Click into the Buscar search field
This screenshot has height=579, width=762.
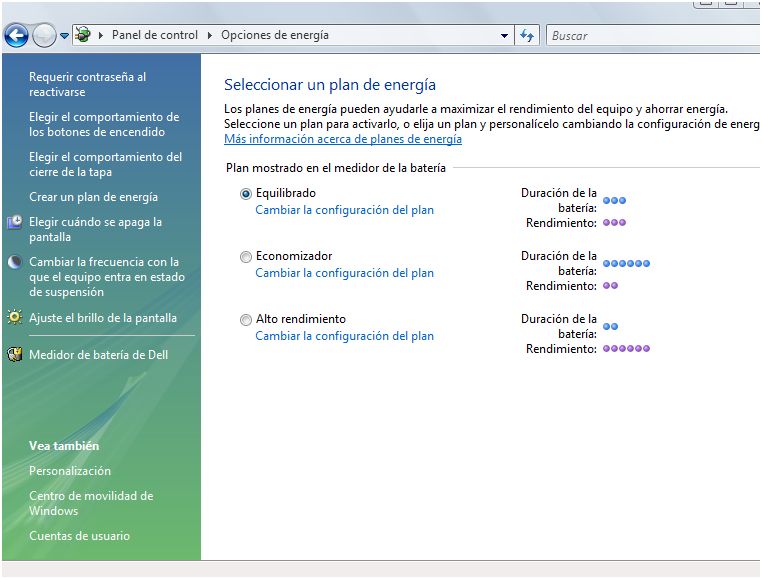654,35
